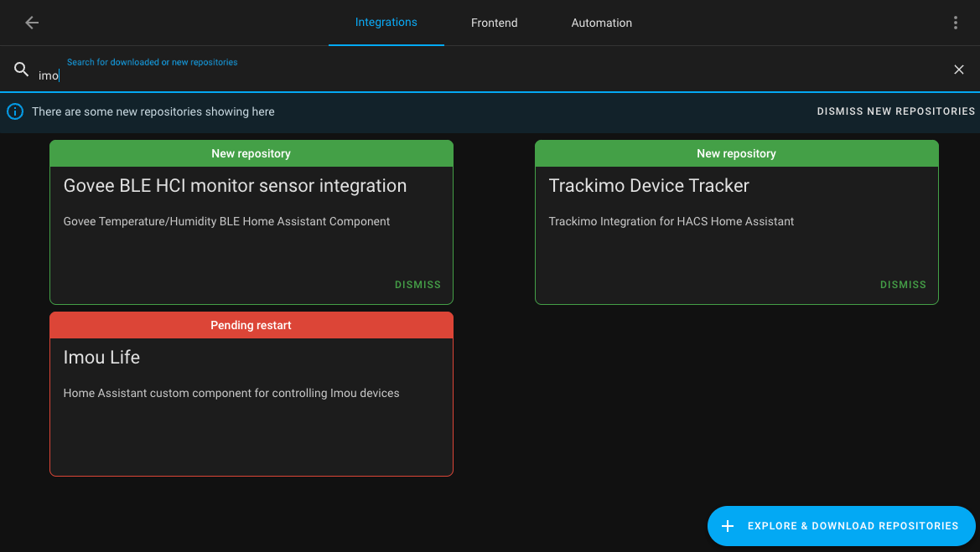Click the plus icon on Explore button
The image size is (980, 552).
tap(728, 526)
